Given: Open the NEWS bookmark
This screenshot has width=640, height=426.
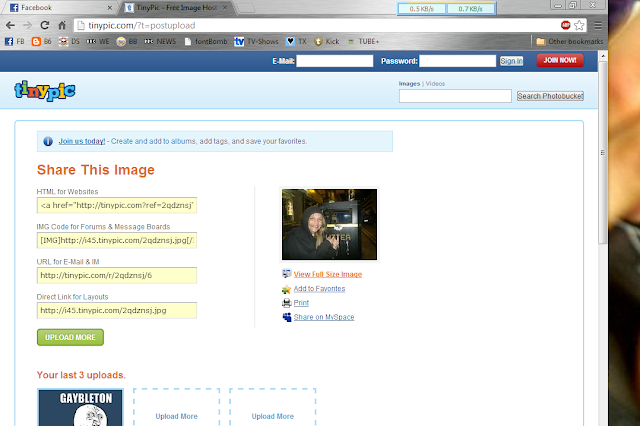Looking at the screenshot, I should 160,41.
